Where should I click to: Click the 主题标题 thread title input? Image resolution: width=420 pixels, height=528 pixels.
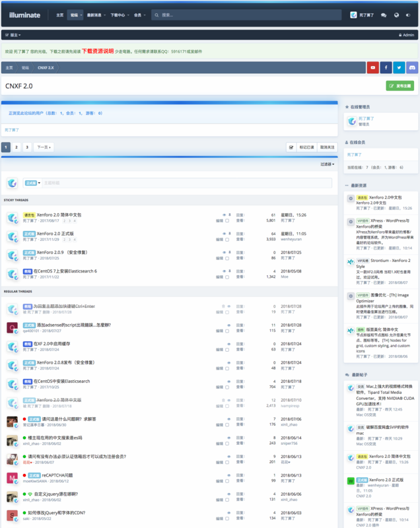point(187,183)
